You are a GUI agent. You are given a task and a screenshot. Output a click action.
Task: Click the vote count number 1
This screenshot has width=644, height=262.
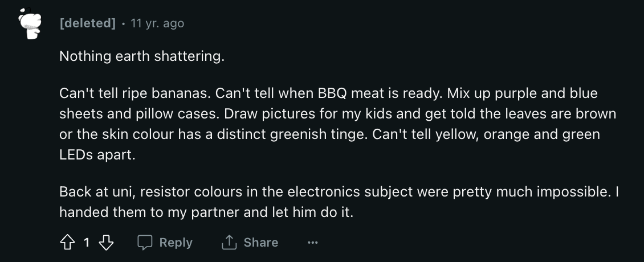[87, 243]
